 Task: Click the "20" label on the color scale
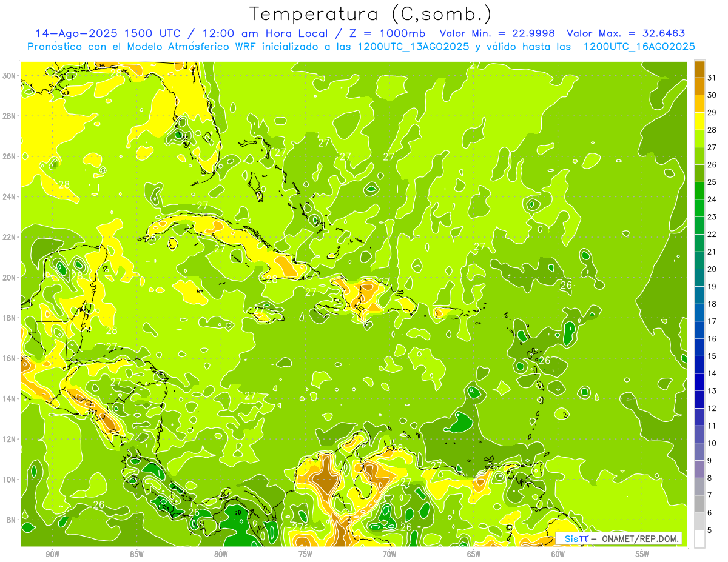point(712,269)
